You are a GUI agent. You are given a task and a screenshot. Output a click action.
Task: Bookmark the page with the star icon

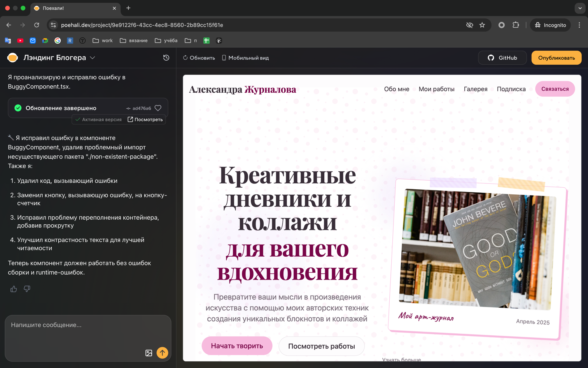pos(482,25)
